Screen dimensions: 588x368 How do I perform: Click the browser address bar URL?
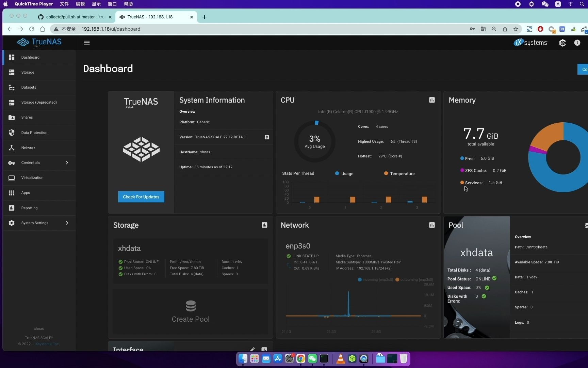coord(111,29)
